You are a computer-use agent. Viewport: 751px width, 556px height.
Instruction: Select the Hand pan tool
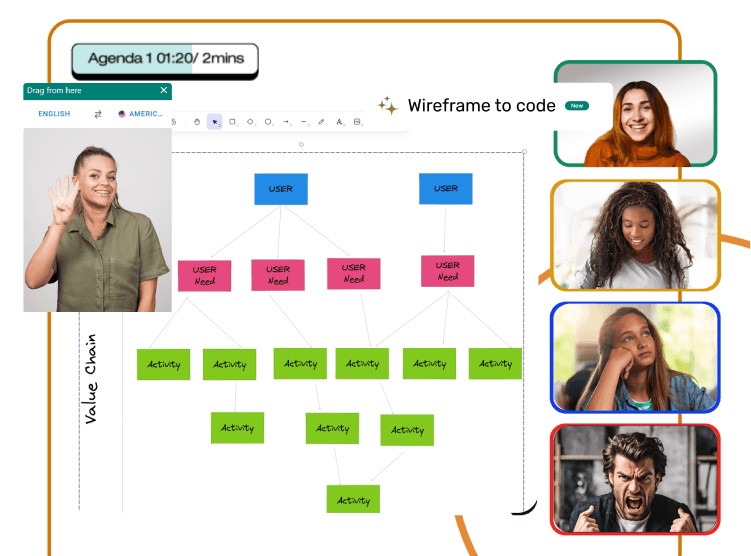[x=196, y=122]
